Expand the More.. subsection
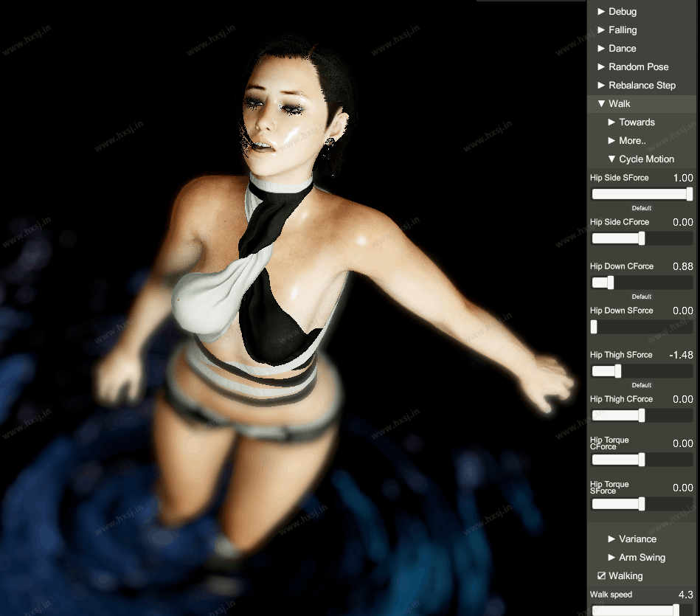 coord(631,141)
